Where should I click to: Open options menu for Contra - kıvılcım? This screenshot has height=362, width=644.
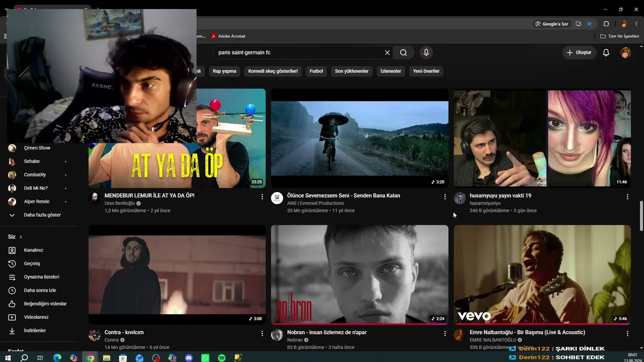[262, 333]
